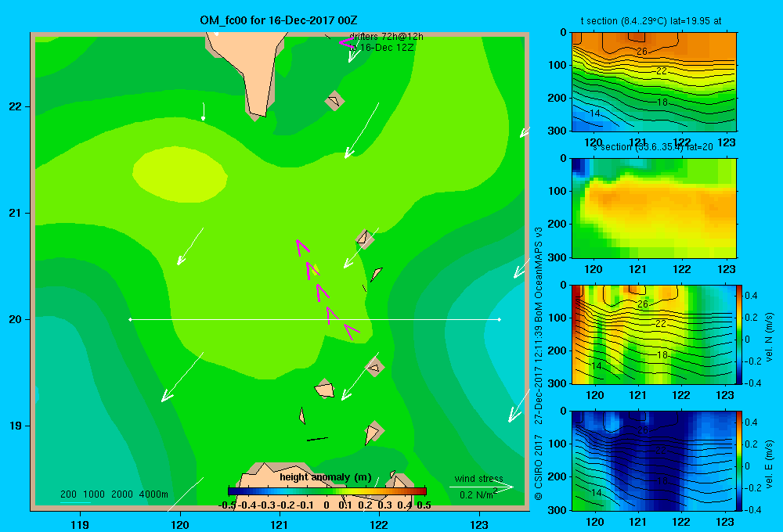Click the 26 contour label in temperature section
The height and width of the screenshot is (532, 783).
642,52
